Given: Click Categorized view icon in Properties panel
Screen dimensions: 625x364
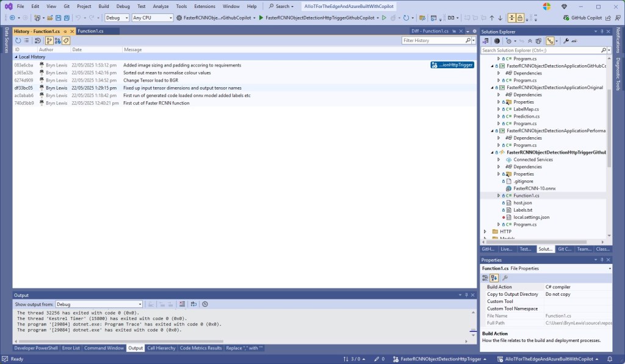Looking at the screenshot, I should pyautogui.click(x=486, y=277).
